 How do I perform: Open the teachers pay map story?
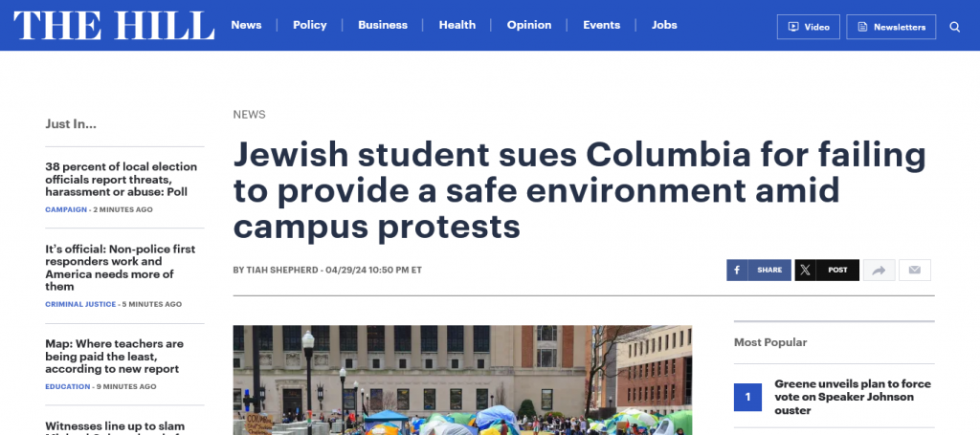pyautogui.click(x=114, y=356)
